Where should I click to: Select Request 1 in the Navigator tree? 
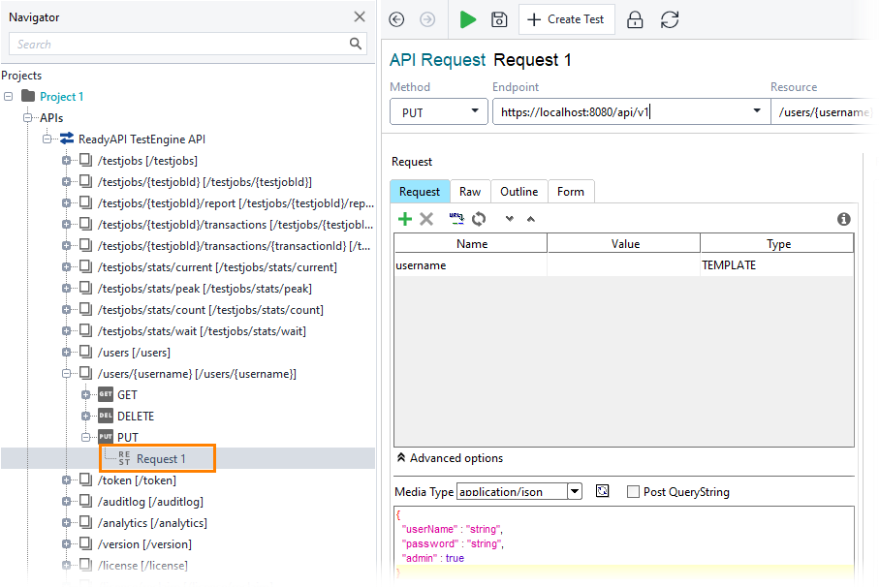[160, 459]
